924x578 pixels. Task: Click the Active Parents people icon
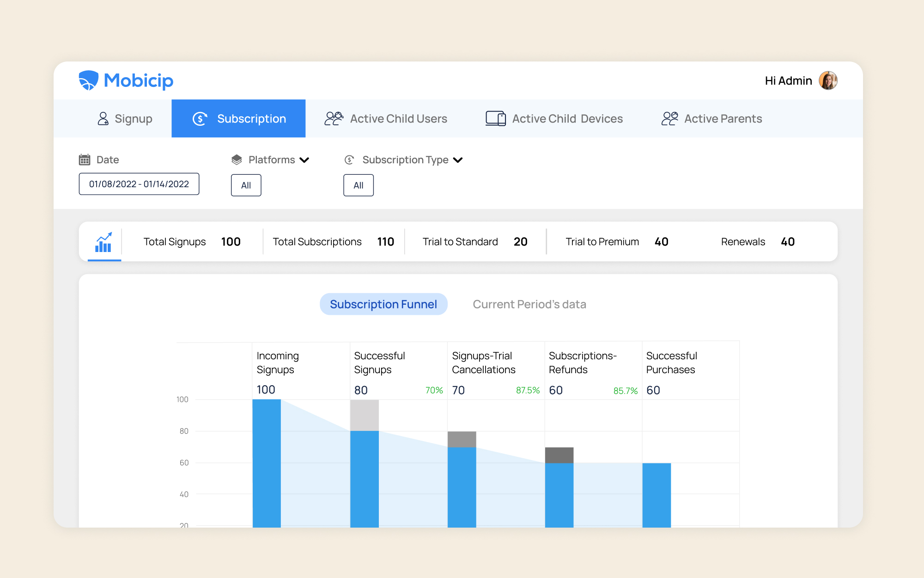[x=669, y=118]
